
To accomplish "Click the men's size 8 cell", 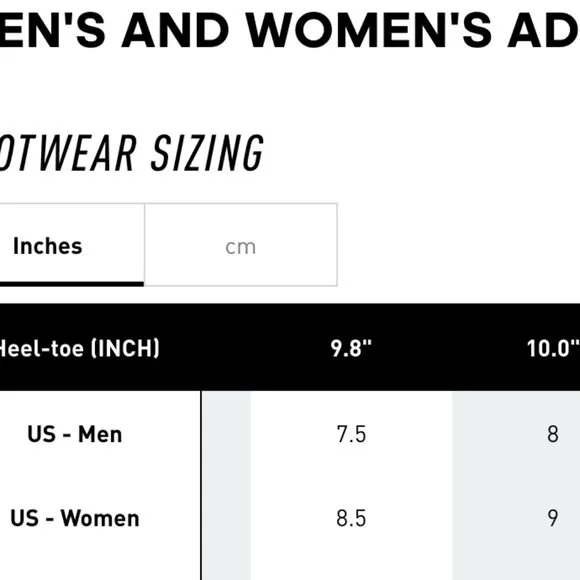I will pyautogui.click(x=553, y=434).
